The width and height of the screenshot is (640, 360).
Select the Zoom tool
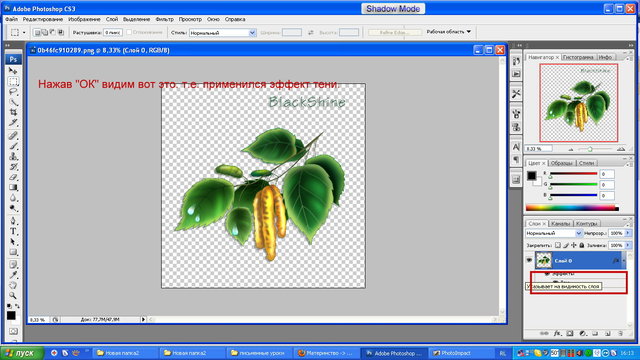click(13, 295)
